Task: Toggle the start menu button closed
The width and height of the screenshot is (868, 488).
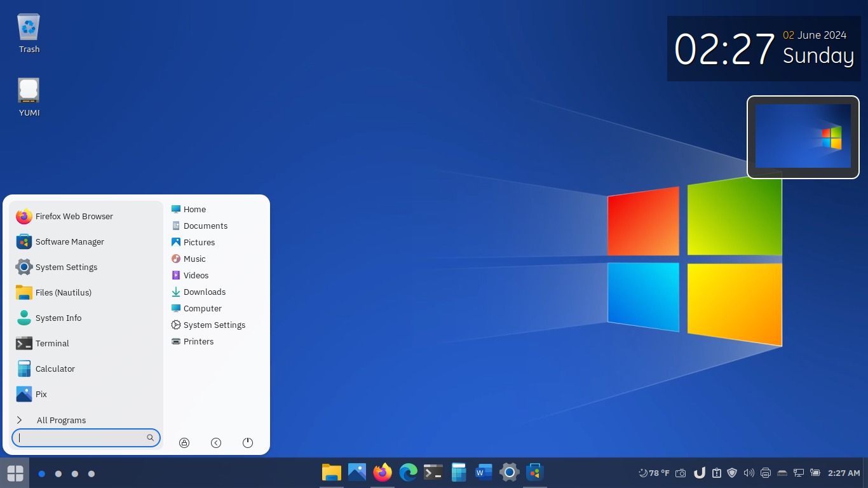Action: click(x=15, y=473)
